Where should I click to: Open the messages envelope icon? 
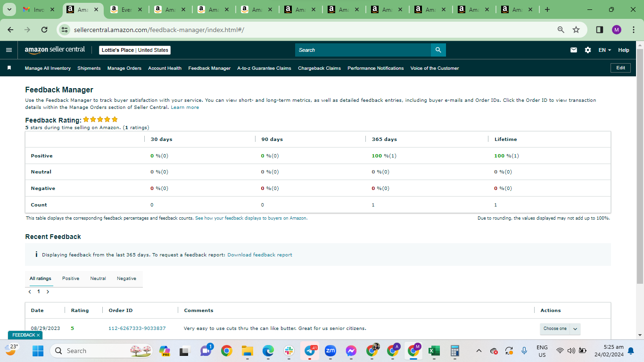574,50
